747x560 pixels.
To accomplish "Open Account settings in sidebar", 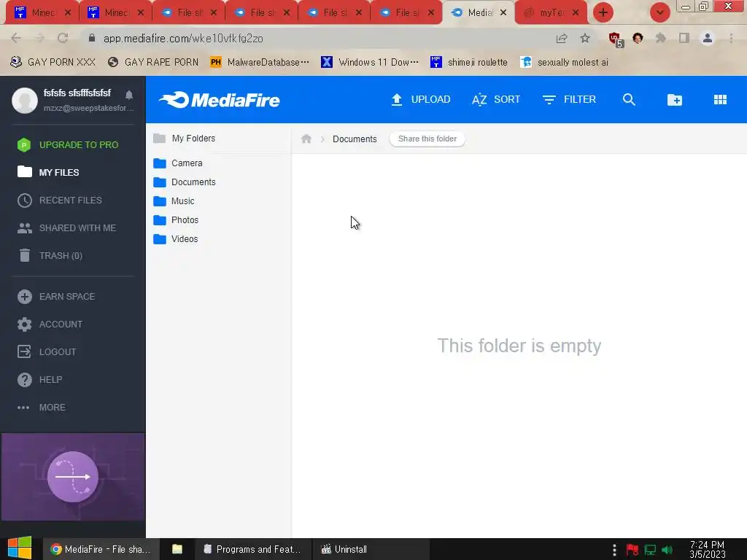I will pos(50,324).
